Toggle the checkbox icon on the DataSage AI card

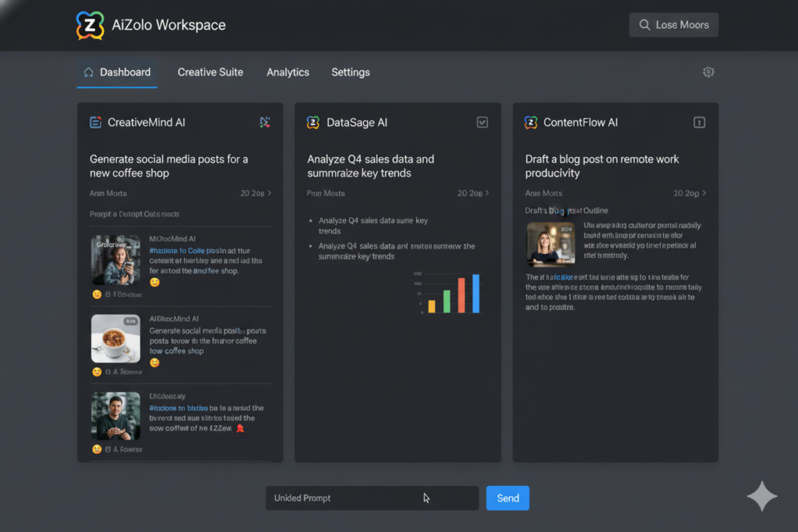coord(482,122)
